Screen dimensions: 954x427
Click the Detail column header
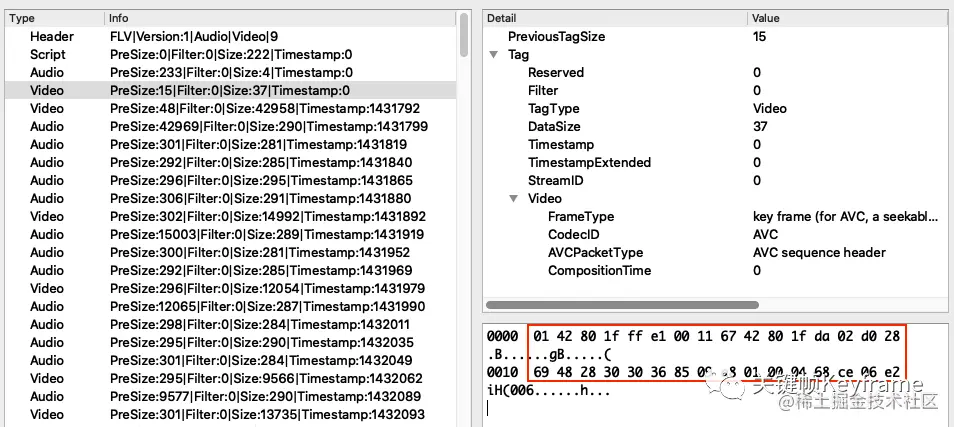[x=615, y=18]
